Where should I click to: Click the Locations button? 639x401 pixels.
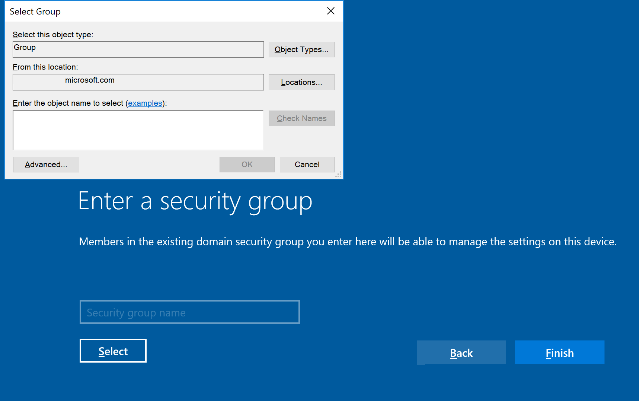pyautogui.click(x=301, y=82)
